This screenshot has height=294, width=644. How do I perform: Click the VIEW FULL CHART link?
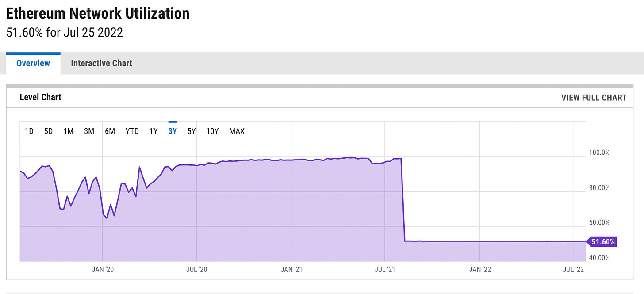[594, 98]
